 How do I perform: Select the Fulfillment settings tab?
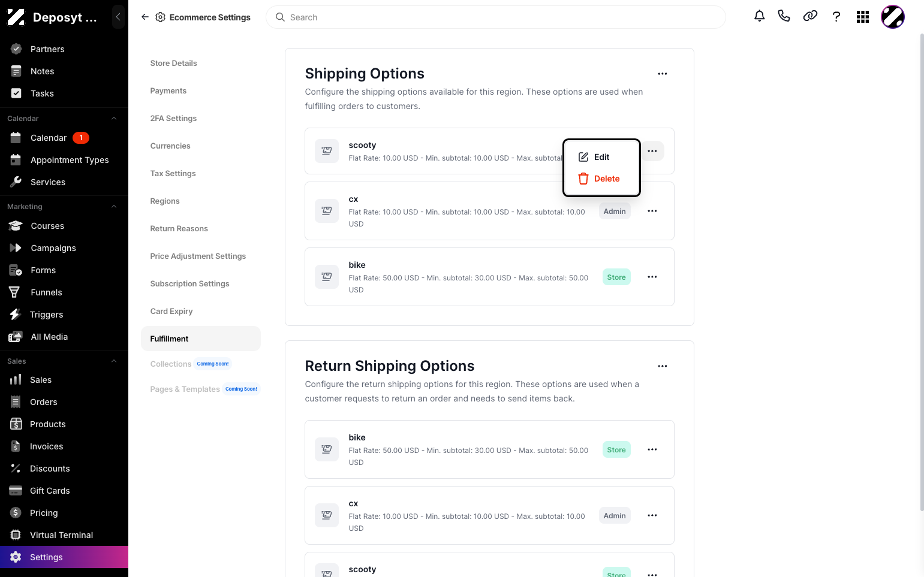click(201, 339)
